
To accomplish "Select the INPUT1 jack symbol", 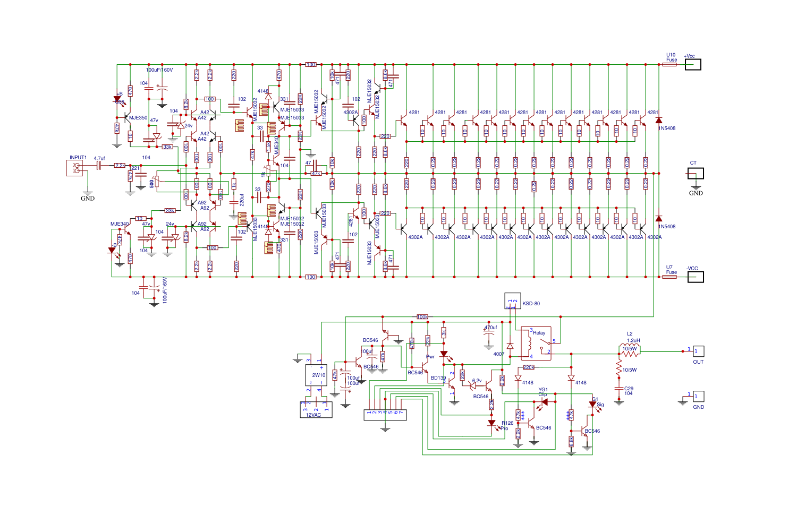I will click(74, 168).
